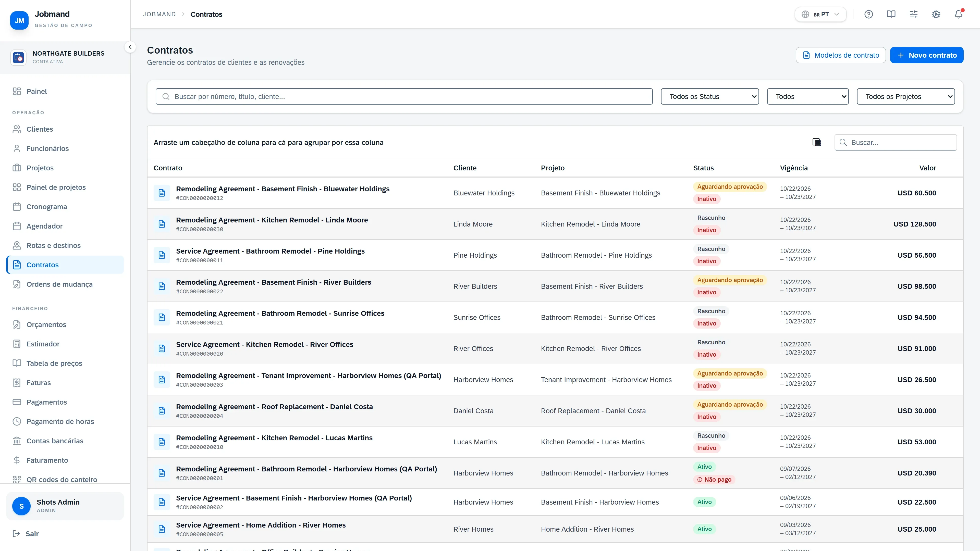Click document icon for Lucas Martins contract
This screenshot has height=551, width=980.
(x=162, y=442)
